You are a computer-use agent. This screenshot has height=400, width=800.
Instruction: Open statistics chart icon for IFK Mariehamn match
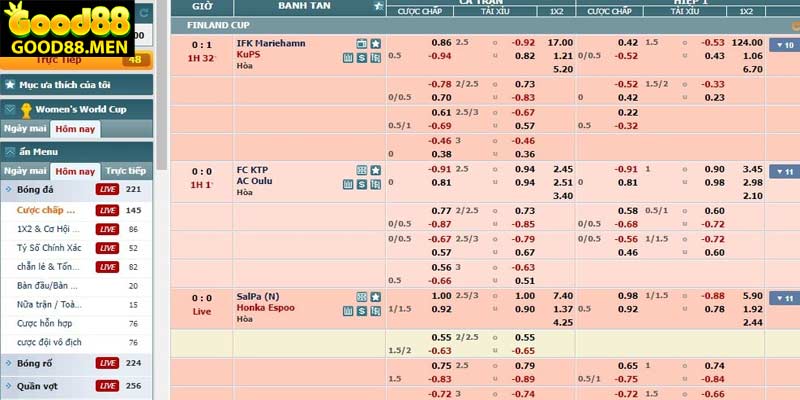[348, 58]
